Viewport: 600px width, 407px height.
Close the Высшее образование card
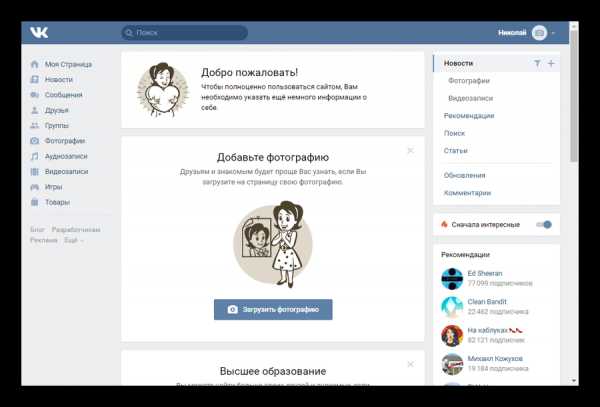point(411,364)
